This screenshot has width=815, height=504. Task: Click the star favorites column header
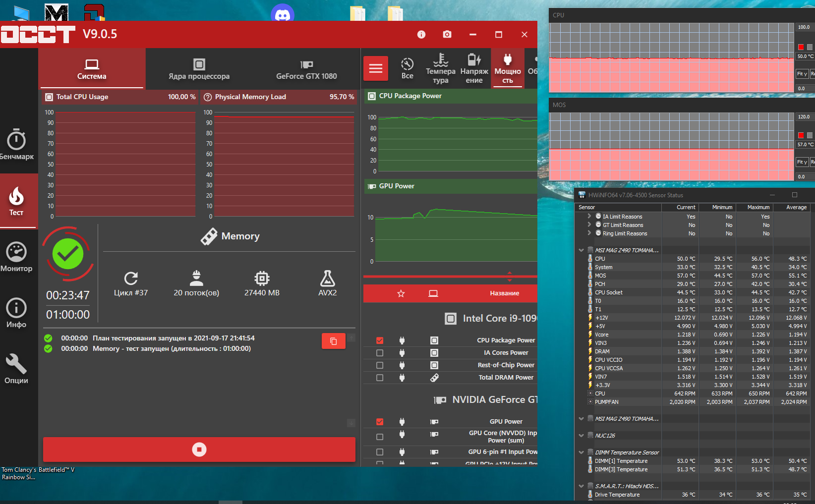pos(401,293)
